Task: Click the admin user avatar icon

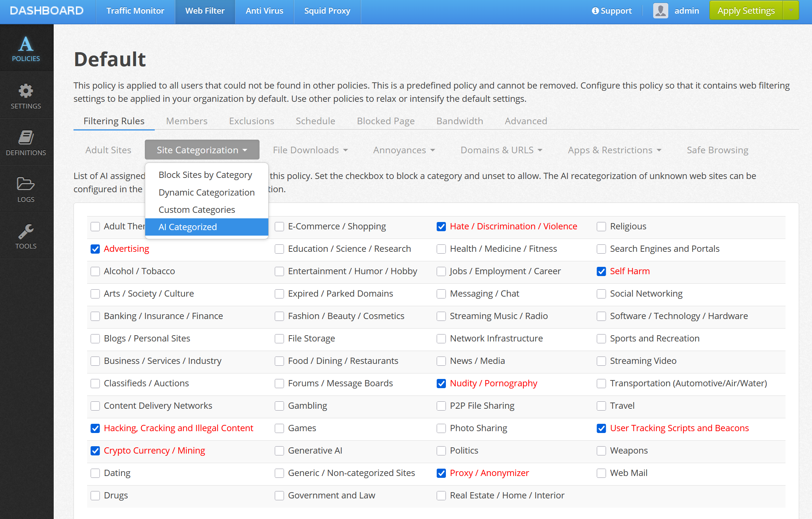Action: [x=661, y=11]
